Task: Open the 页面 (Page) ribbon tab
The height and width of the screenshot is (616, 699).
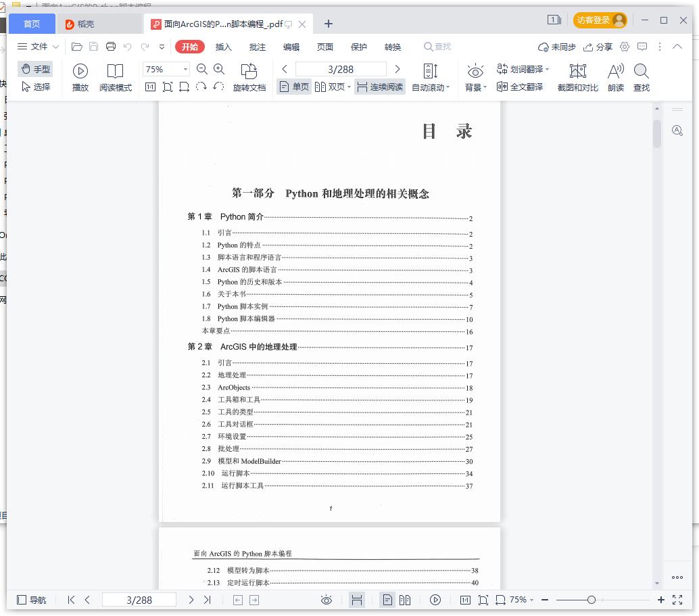Action: [x=325, y=47]
